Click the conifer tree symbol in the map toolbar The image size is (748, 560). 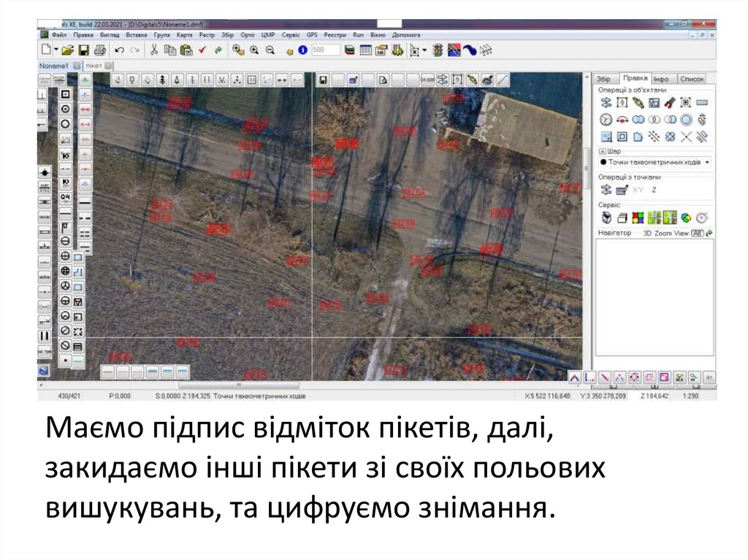click(162, 80)
